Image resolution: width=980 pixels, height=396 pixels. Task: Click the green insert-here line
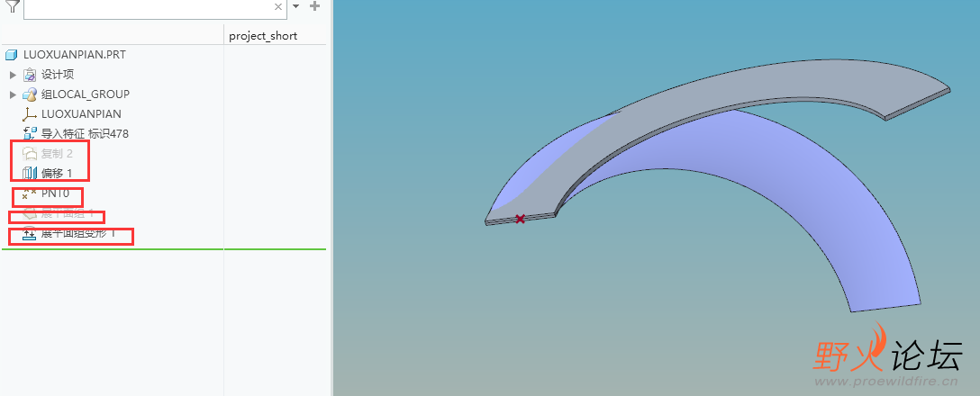pos(164,249)
